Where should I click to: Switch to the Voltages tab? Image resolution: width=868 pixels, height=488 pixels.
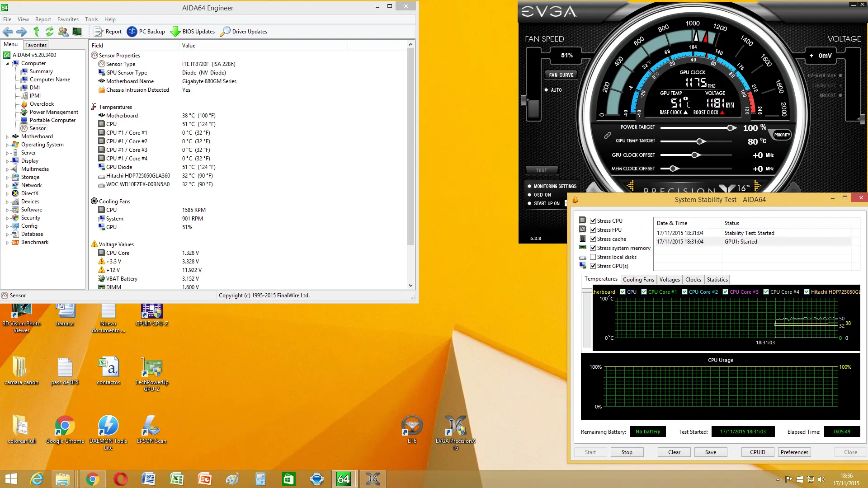[670, 280]
